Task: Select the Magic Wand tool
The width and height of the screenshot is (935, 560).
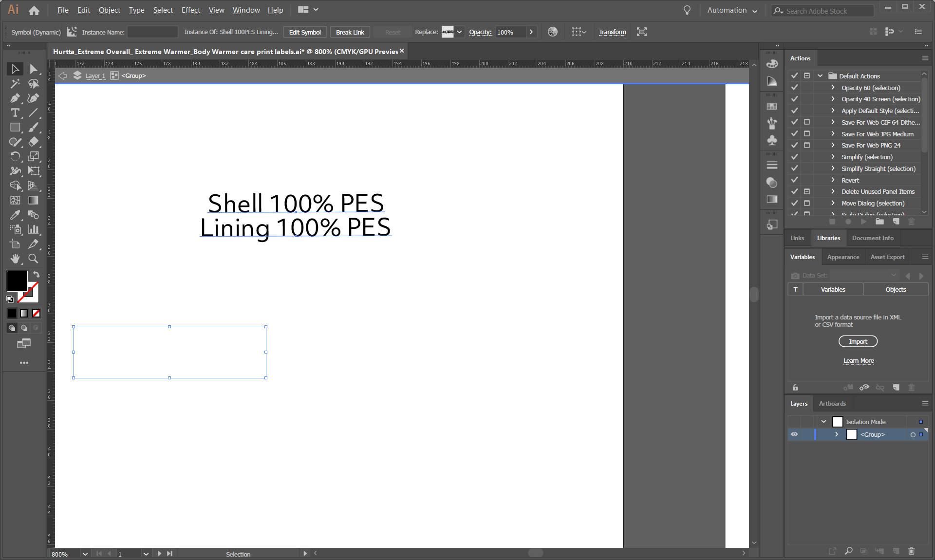Action: coord(15,83)
